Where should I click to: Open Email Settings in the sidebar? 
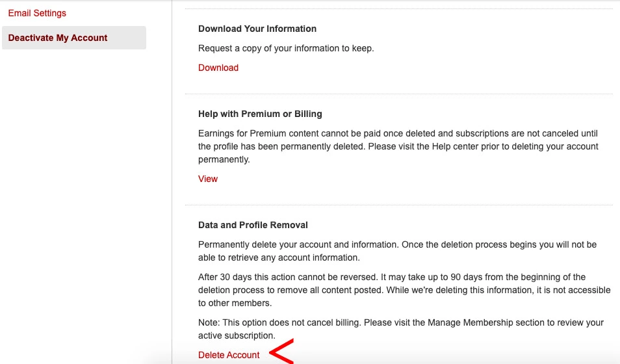37,13
